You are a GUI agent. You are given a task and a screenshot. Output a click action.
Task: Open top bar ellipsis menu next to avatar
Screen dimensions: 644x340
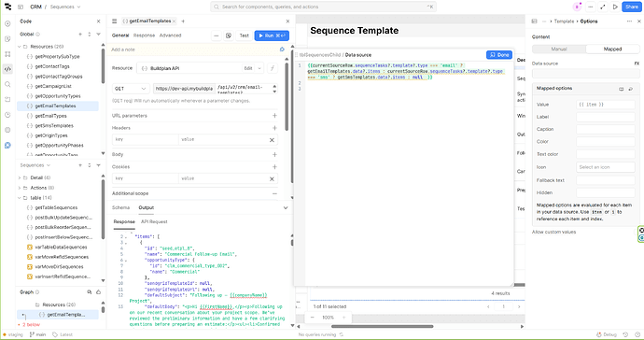click(590, 7)
